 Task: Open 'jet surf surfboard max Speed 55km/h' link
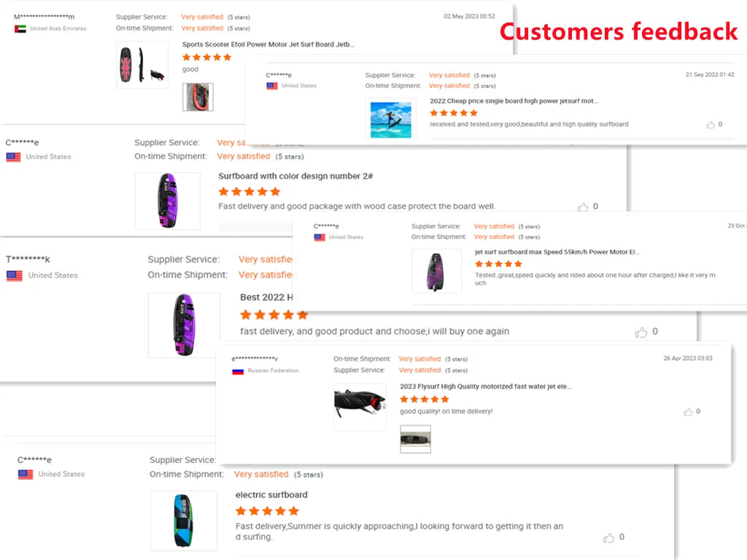pyautogui.click(x=557, y=252)
